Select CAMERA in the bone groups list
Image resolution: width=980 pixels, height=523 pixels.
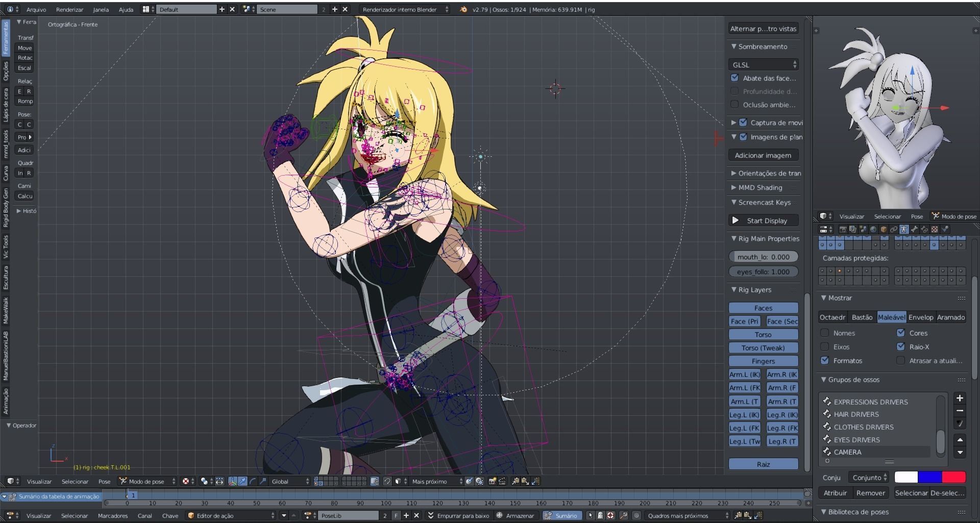[x=876, y=452]
